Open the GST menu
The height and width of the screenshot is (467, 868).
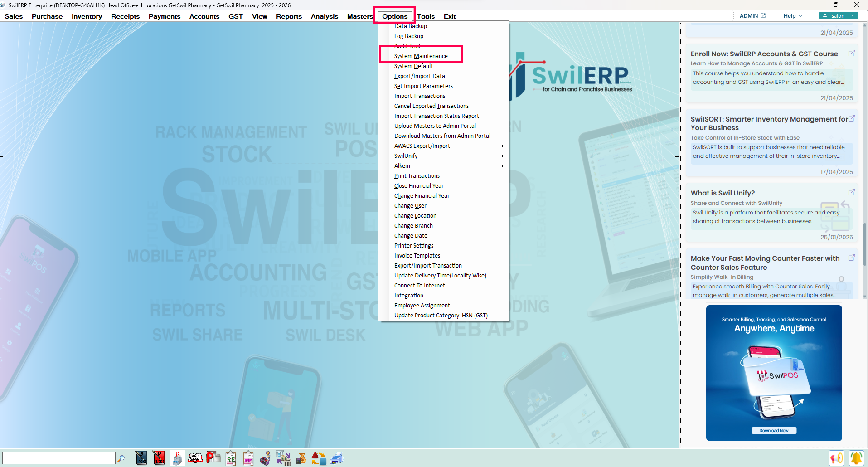tap(236, 16)
